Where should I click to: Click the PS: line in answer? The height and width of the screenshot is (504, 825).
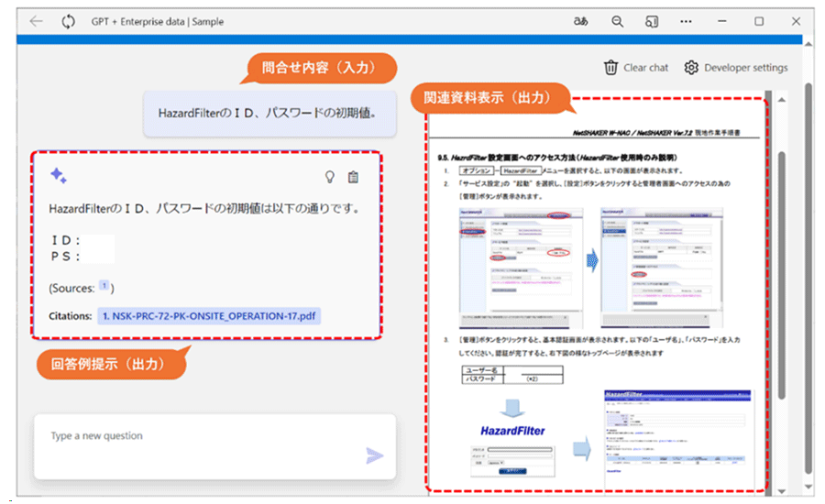point(66,257)
